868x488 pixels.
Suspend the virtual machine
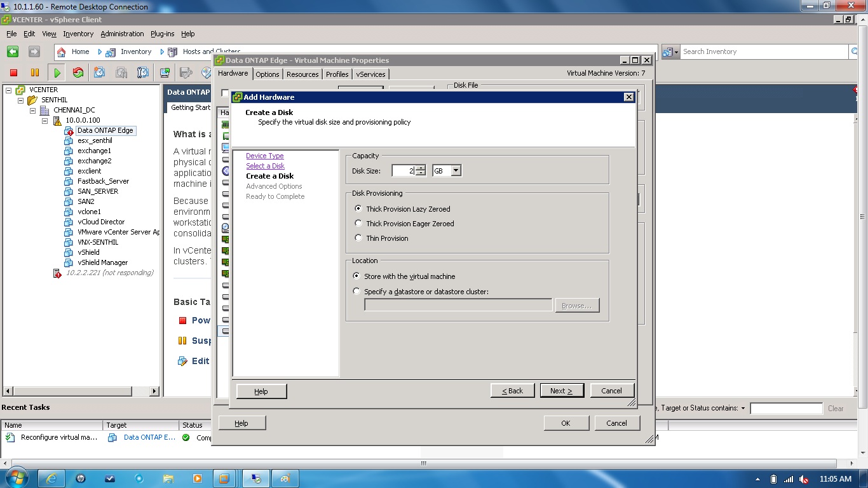35,72
